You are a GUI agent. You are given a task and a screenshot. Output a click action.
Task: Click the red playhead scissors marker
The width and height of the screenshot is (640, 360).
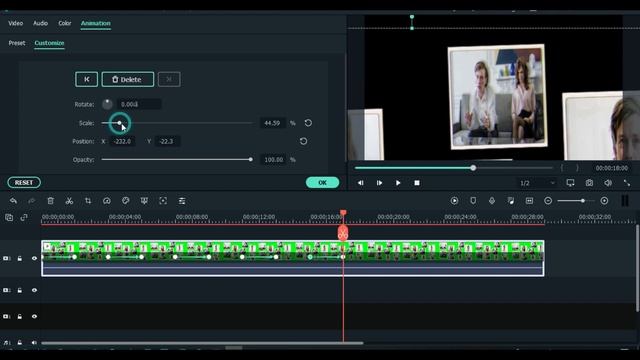click(x=343, y=233)
